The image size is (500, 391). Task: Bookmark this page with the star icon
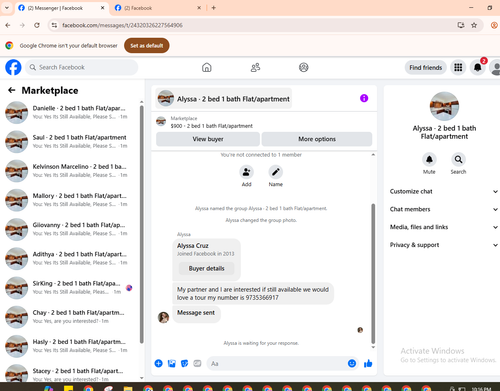[x=474, y=25]
